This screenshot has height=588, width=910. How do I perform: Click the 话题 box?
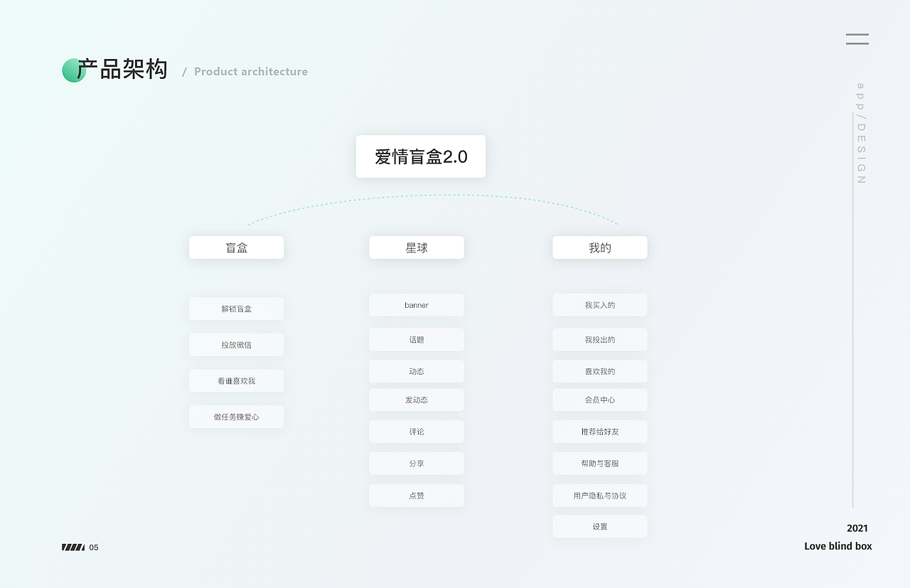[417, 339]
